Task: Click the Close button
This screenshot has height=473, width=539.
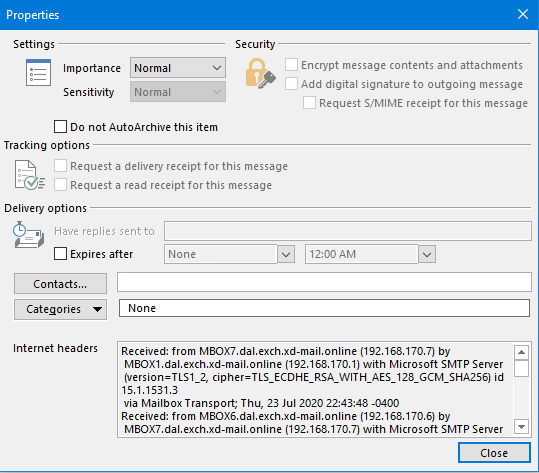Action: (x=494, y=453)
